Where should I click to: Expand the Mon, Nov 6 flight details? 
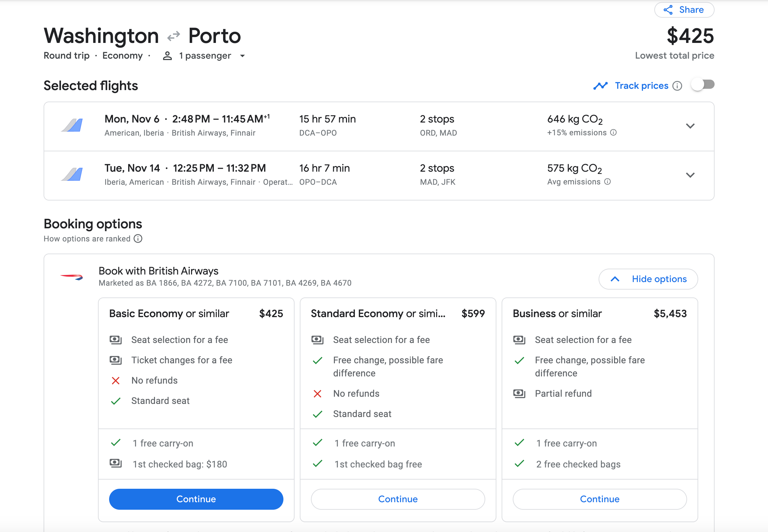[690, 126]
